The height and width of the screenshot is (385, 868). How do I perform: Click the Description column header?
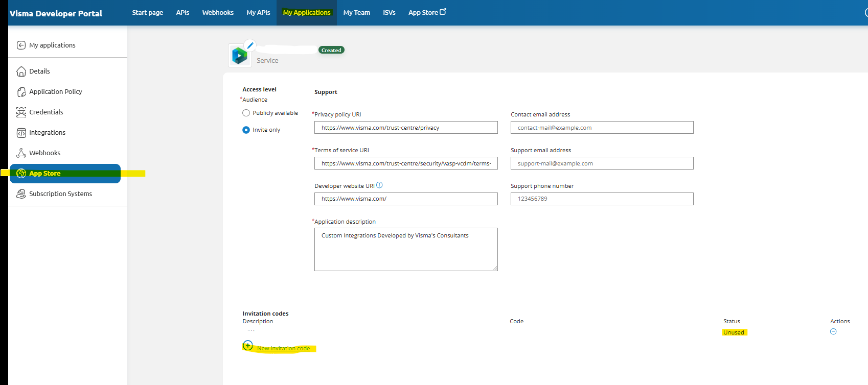[258, 321]
